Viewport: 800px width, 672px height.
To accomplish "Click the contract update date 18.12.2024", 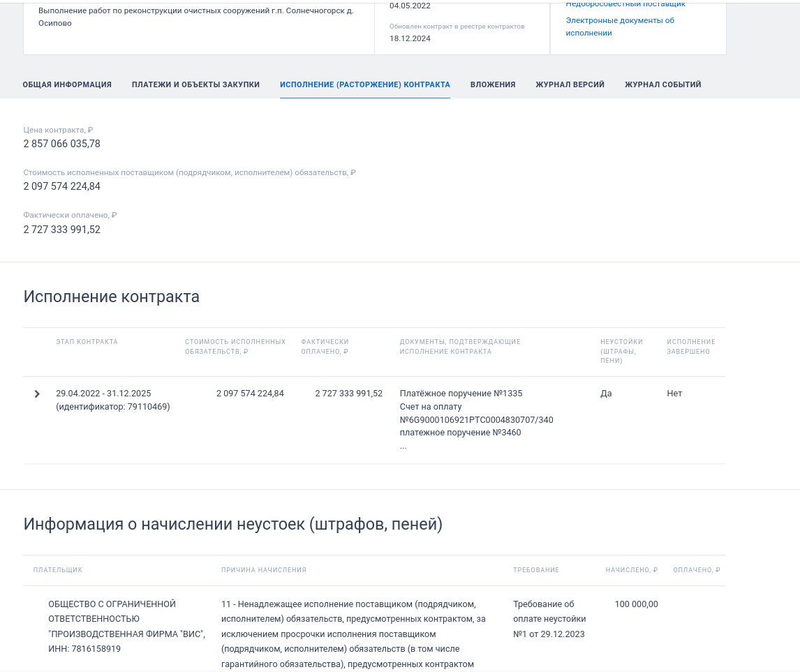I will [410, 38].
